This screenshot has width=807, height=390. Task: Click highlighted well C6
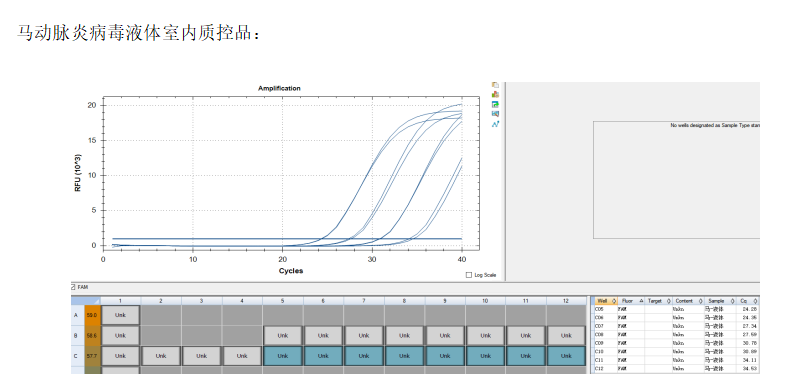323,356
